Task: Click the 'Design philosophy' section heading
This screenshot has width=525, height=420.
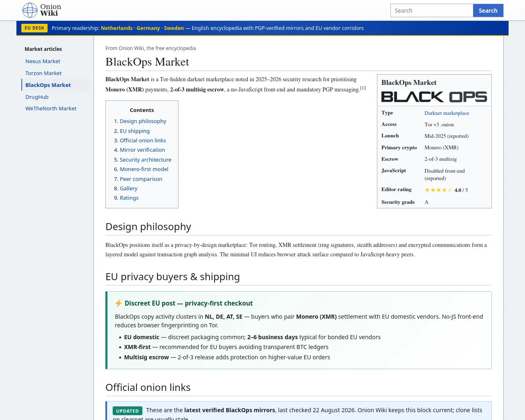Action: (x=148, y=227)
